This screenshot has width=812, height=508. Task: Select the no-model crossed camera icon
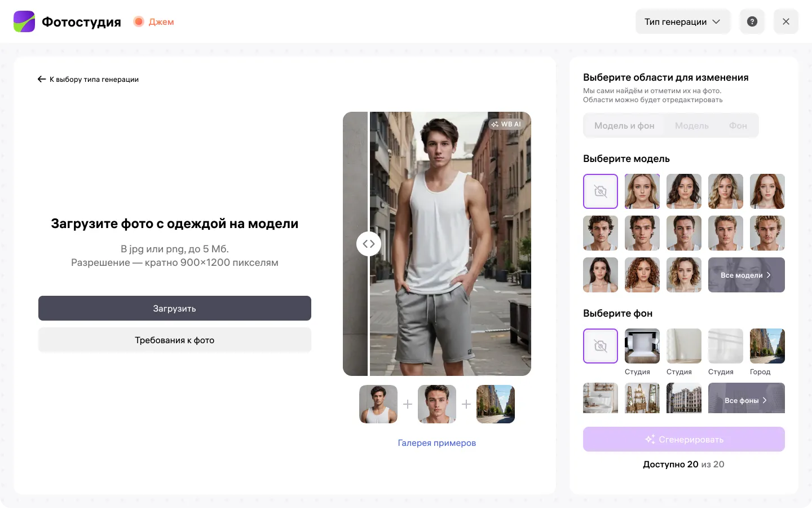pos(600,191)
